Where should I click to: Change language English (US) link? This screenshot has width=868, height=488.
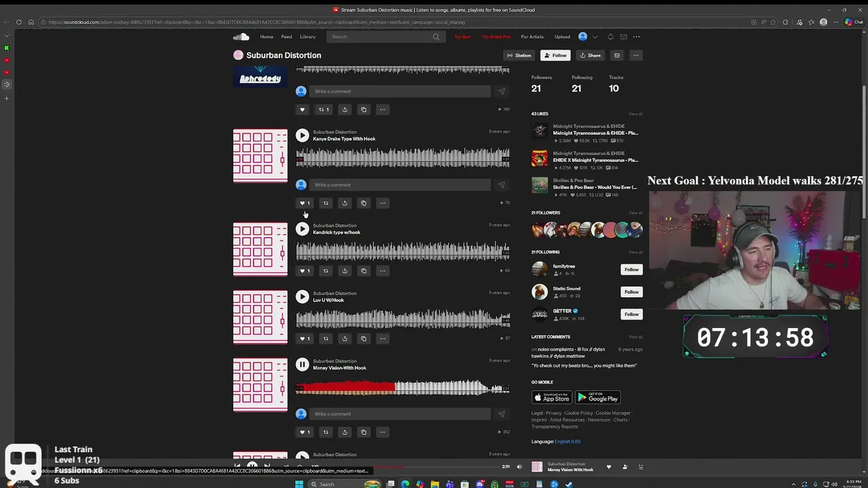coord(568,441)
